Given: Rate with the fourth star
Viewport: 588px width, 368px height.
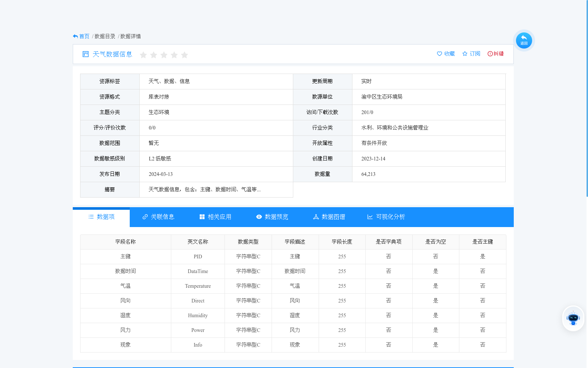Looking at the screenshot, I should [x=174, y=55].
